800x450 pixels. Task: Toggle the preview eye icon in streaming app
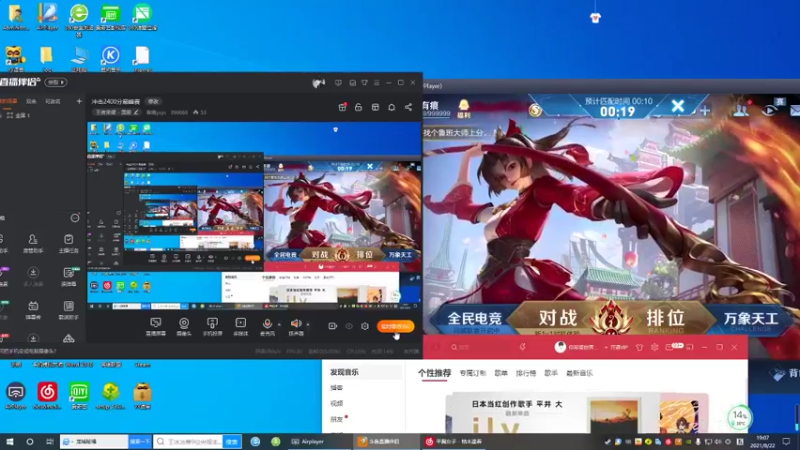coord(349,326)
